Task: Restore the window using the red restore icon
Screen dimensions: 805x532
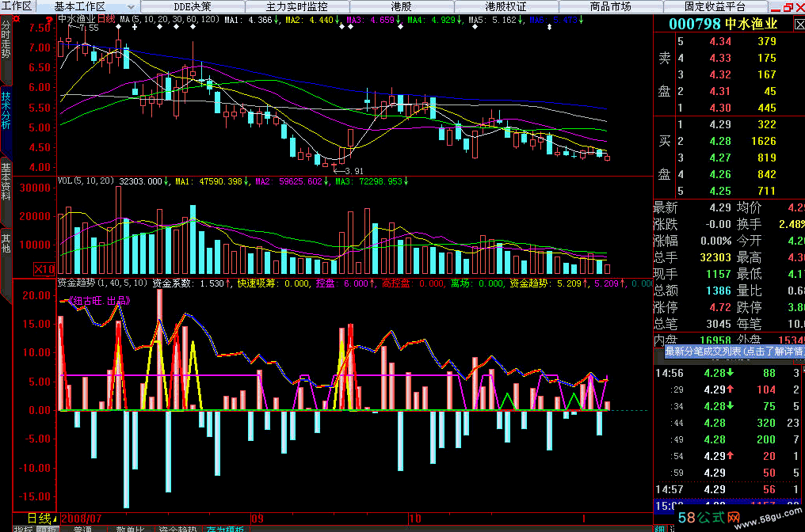Action: pos(788,7)
